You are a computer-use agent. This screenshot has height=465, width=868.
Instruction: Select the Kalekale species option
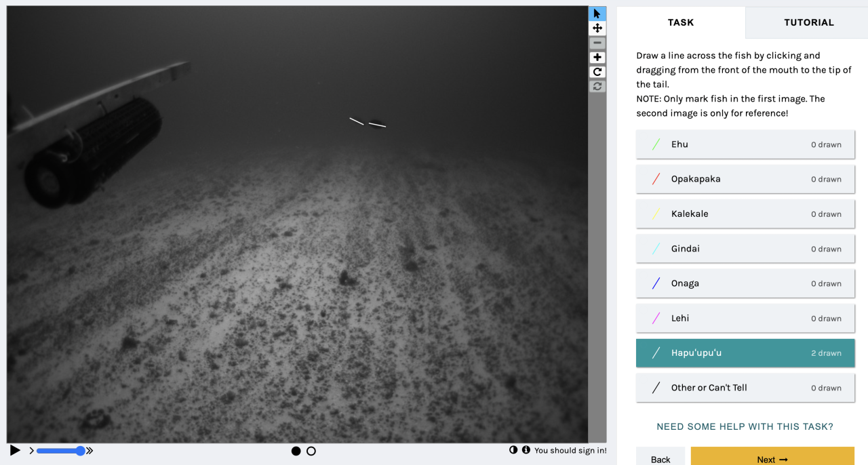click(745, 214)
